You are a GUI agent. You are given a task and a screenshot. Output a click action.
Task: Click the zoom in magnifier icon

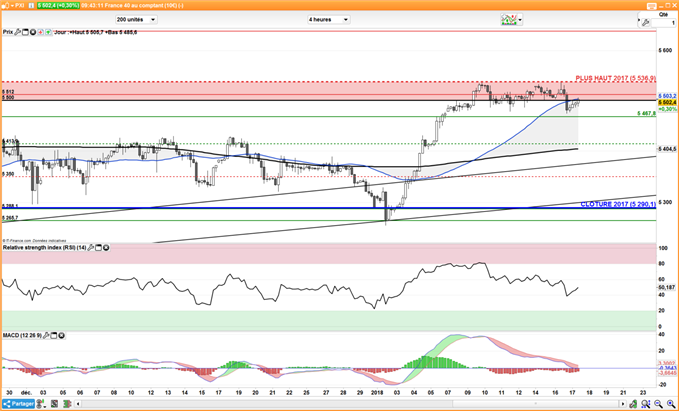coord(671,404)
